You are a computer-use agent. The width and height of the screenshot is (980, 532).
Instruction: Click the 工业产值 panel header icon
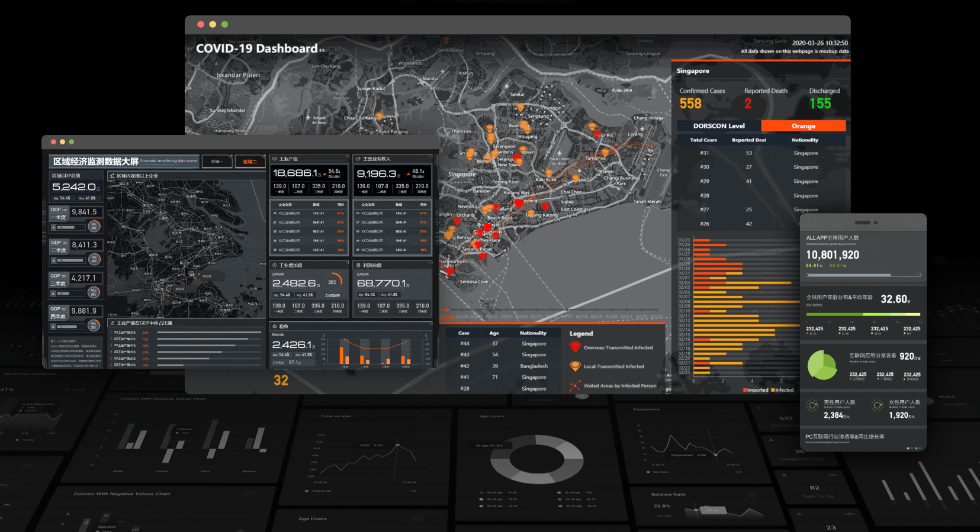coord(275,159)
